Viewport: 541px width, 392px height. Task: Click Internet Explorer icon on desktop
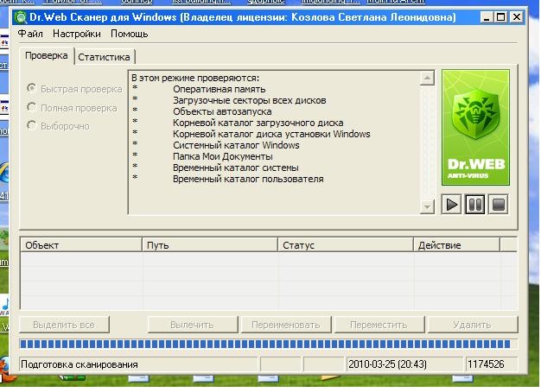(x=5, y=174)
